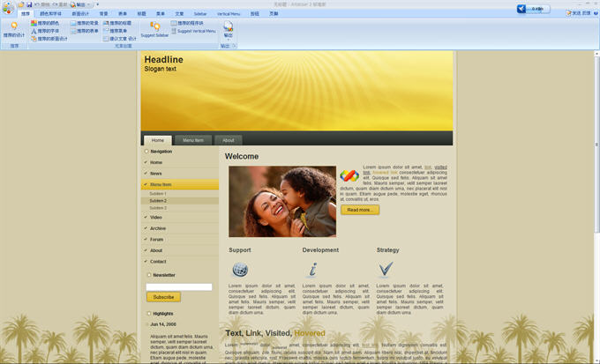Switch to the Colors and Fonts ribbon tab
The width and height of the screenshot is (600, 364).
click(50, 13)
